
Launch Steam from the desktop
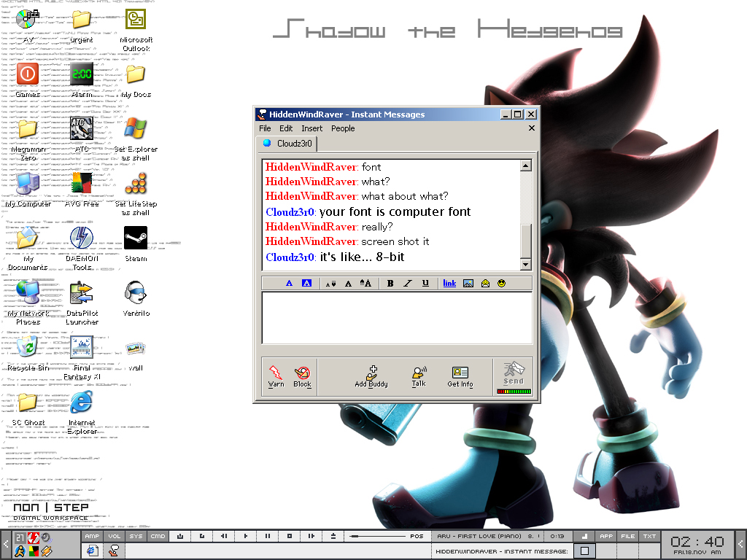click(x=136, y=244)
